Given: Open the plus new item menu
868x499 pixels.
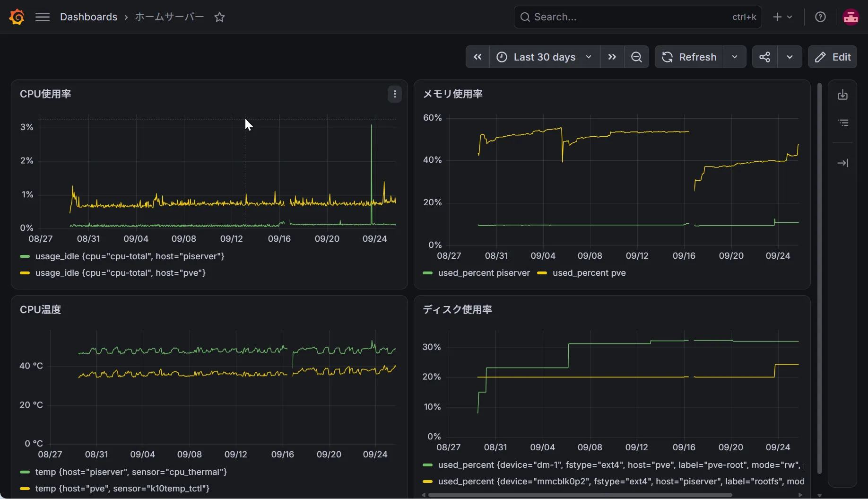Looking at the screenshot, I should click(782, 17).
